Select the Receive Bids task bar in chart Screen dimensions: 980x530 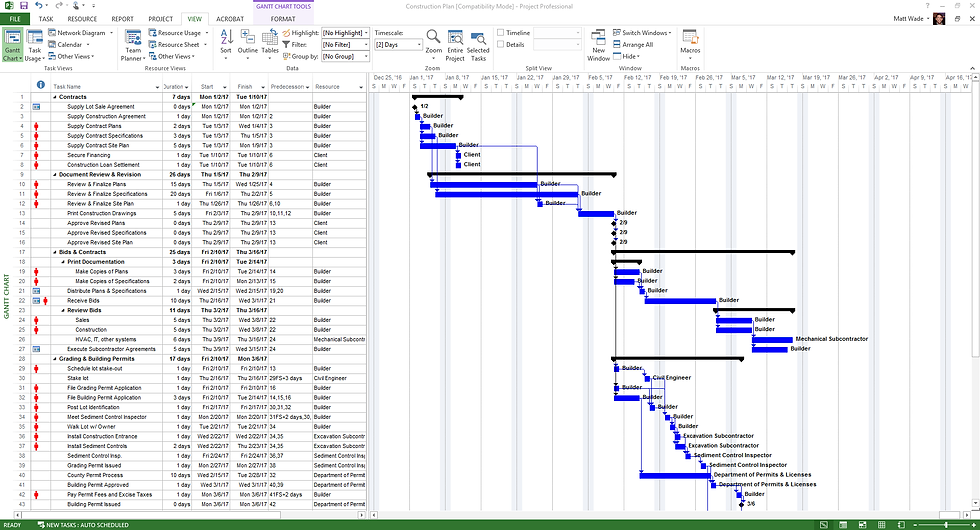pyautogui.click(x=680, y=301)
